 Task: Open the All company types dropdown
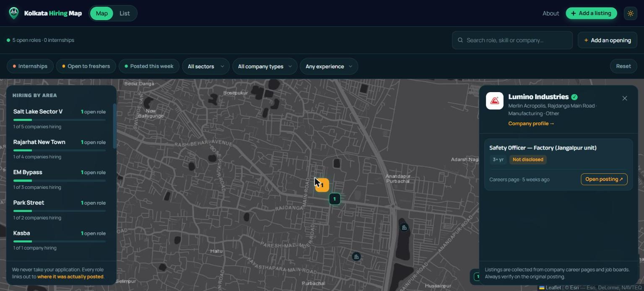click(x=265, y=66)
